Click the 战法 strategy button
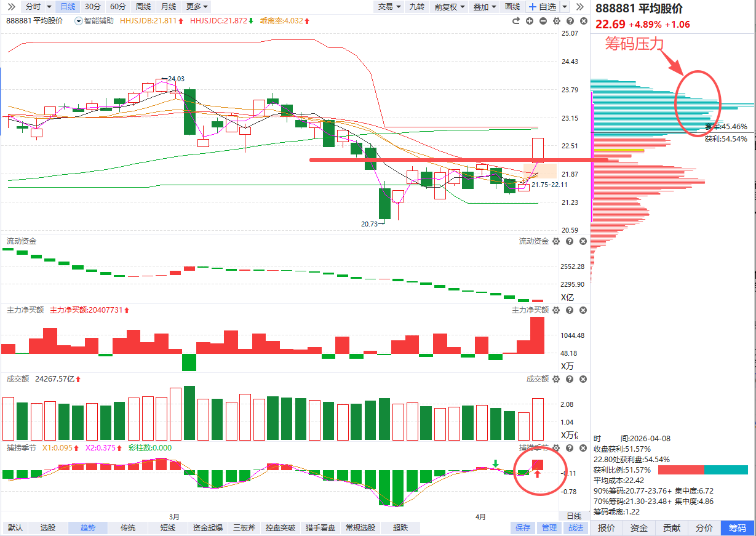This screenshot has height=536, width=756. pos(575,528)
